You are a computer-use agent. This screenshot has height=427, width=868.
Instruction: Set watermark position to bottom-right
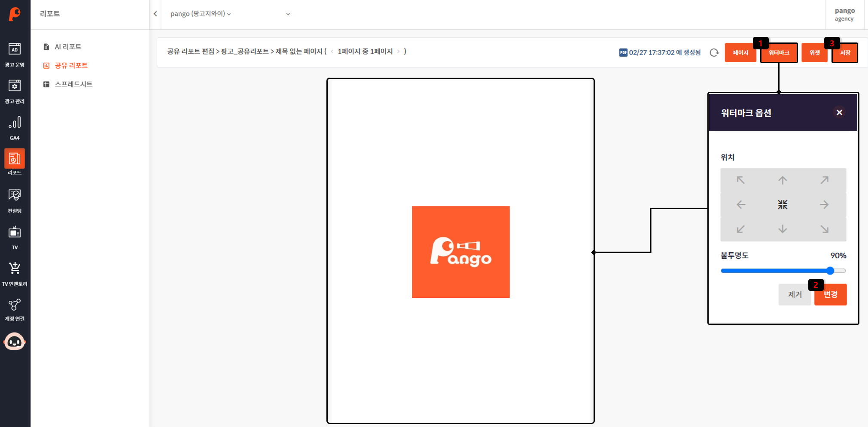tap(824, 229)
